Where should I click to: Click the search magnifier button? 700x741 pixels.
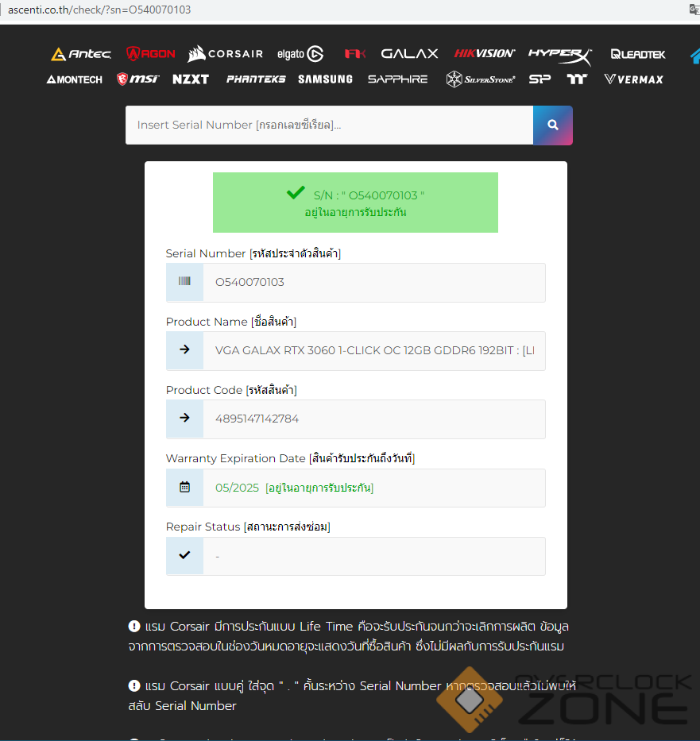point(553,125)
